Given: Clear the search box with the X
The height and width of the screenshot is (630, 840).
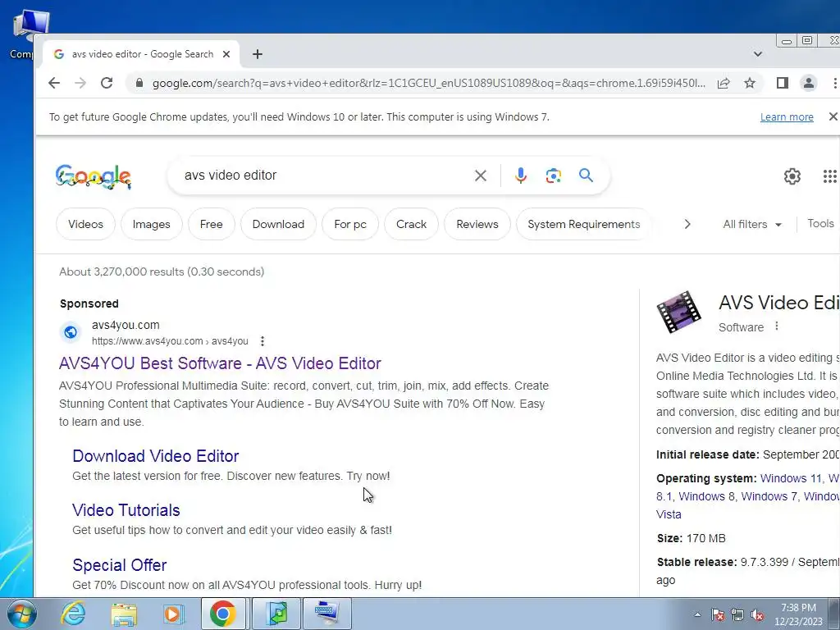Looking at the screenshot, I should pos(481,176).
